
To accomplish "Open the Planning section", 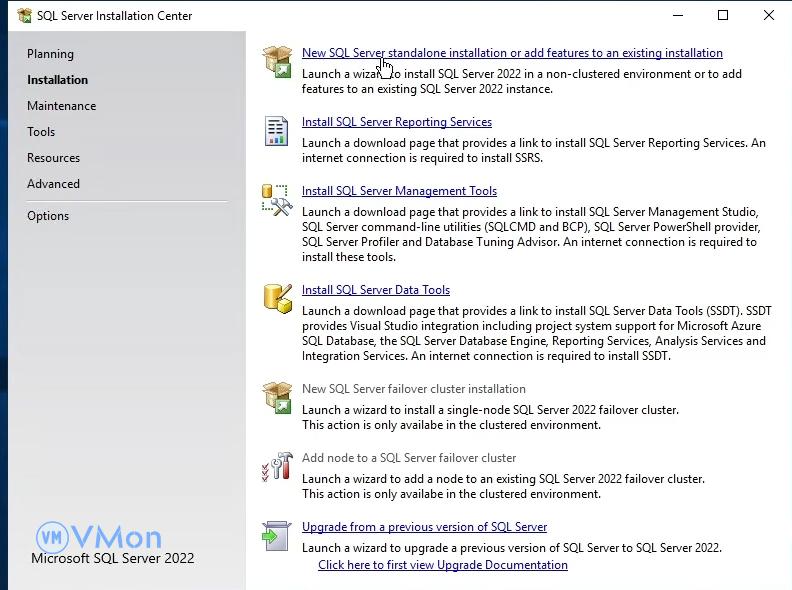I will click(51, 54).
